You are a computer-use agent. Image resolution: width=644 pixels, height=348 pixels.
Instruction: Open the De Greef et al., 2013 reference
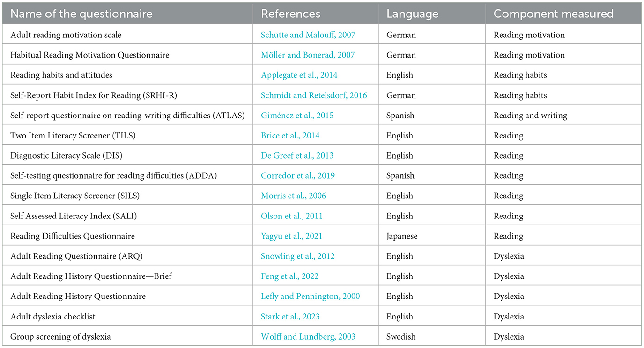[x=297, y=156]
